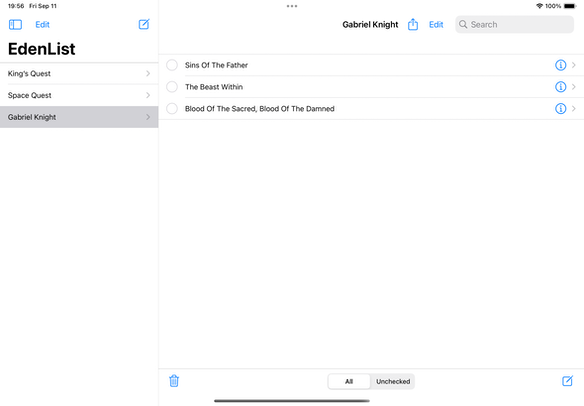Viewport: 584px width, 406px height.
Task: Check the Wi-Fi status icon
Action: point(539,6)
